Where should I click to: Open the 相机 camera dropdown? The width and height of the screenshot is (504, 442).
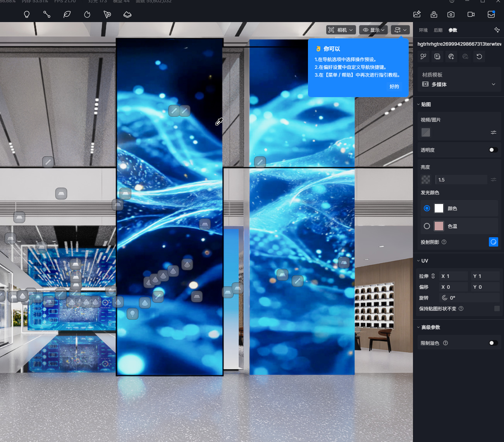[341, 30]
